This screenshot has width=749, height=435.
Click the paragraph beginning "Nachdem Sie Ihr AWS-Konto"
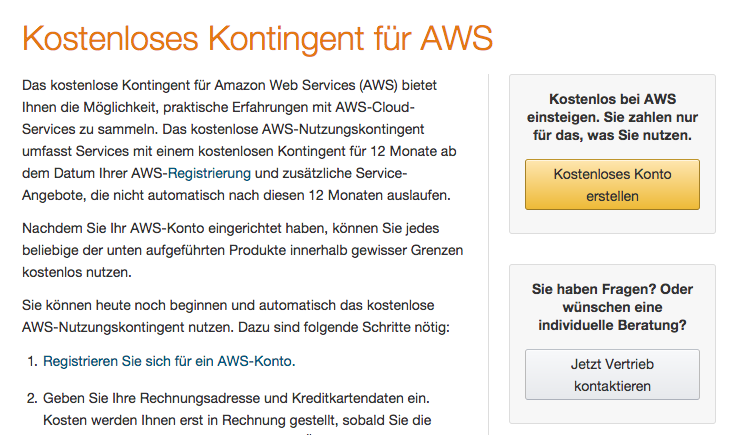tap(242, 250)
